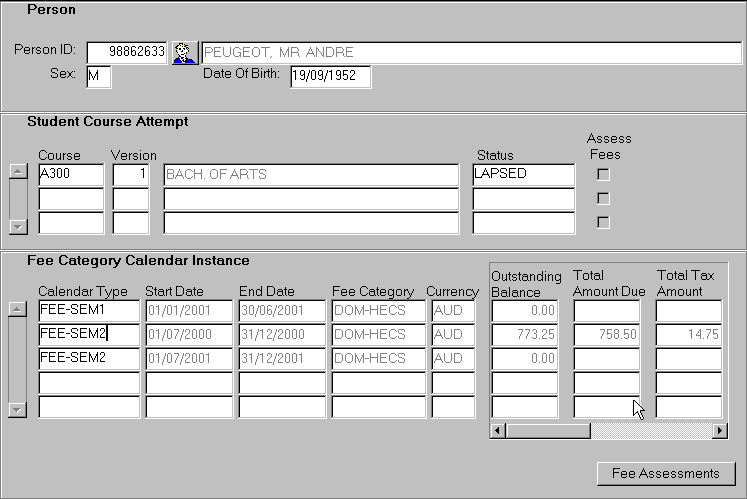The image size is (747, 499).
Task: Click the fee table horizontal scrollbar thumb
Action: tap(548, 430)
